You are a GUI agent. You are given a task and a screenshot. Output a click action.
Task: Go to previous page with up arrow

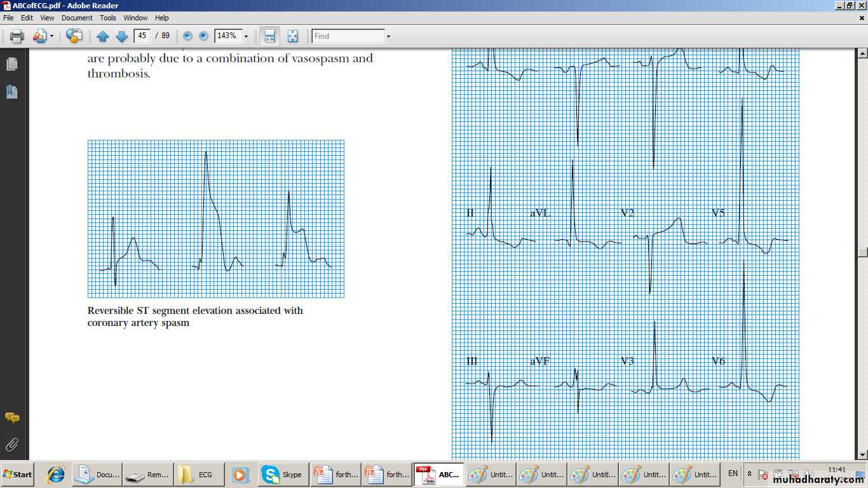[103, 36]
